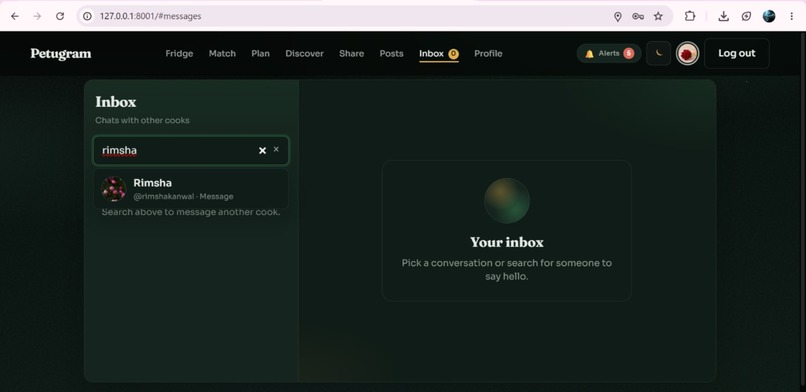Select the Inbox tab
This screenshot has width=806, height=392.
[438, 54]
